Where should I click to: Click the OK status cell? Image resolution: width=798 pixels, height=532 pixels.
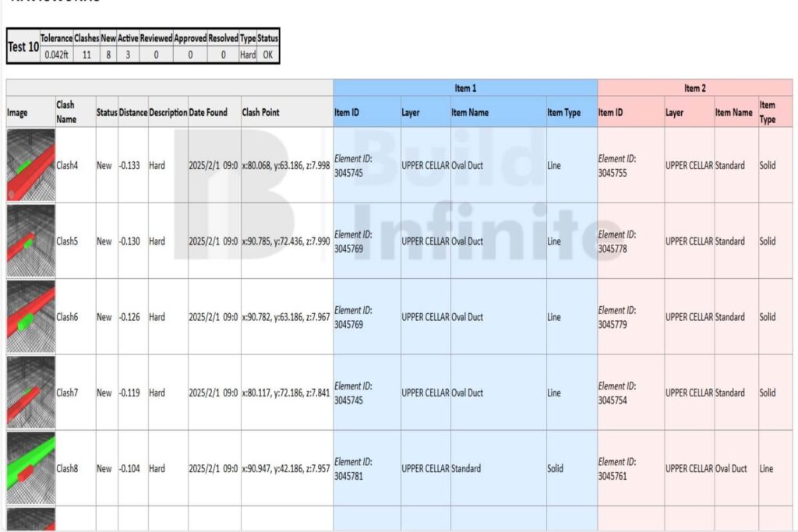click(x=269, y=55)
